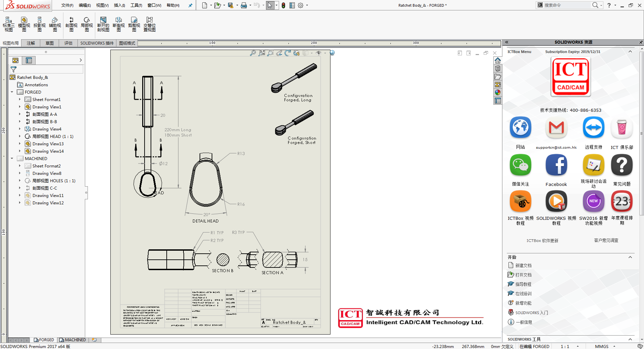
Task: Click Zoom to Fit in the view toolbar
Action: click(253, 53)
